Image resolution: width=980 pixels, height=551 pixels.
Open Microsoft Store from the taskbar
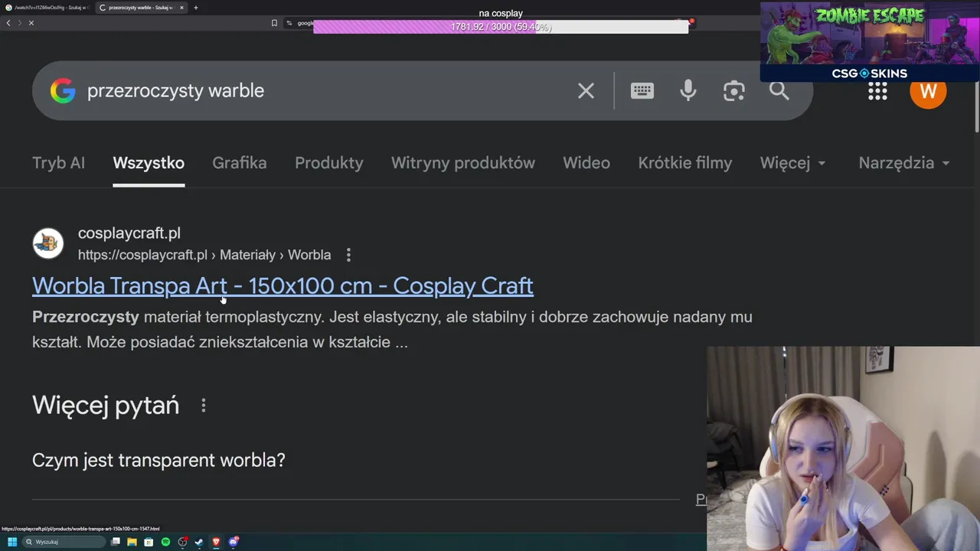point(149,542)
